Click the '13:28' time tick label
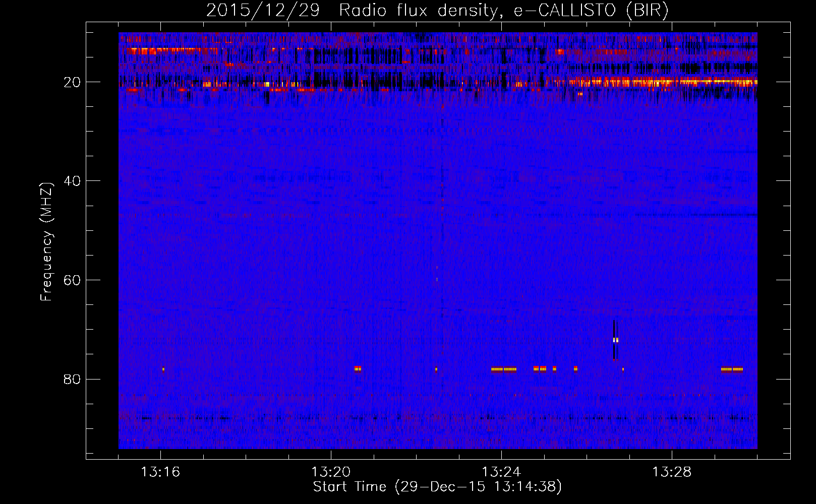 click(672, 472)
